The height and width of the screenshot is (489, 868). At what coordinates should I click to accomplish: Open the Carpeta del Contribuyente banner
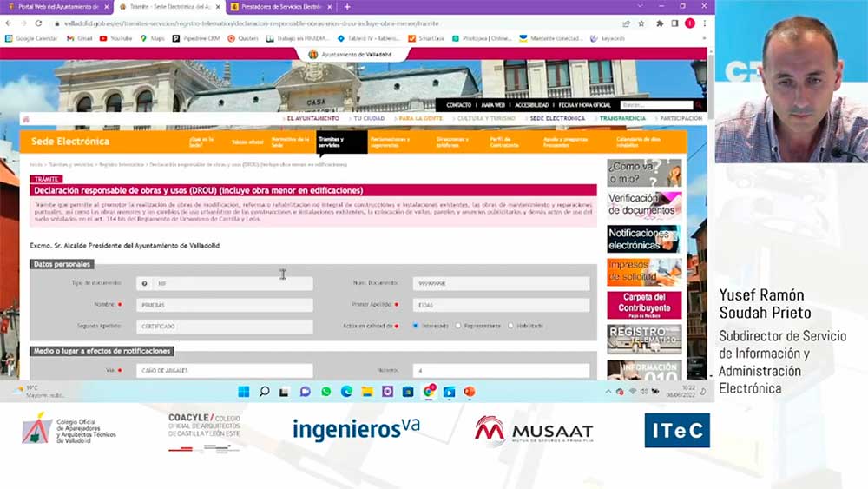(644, 303)
